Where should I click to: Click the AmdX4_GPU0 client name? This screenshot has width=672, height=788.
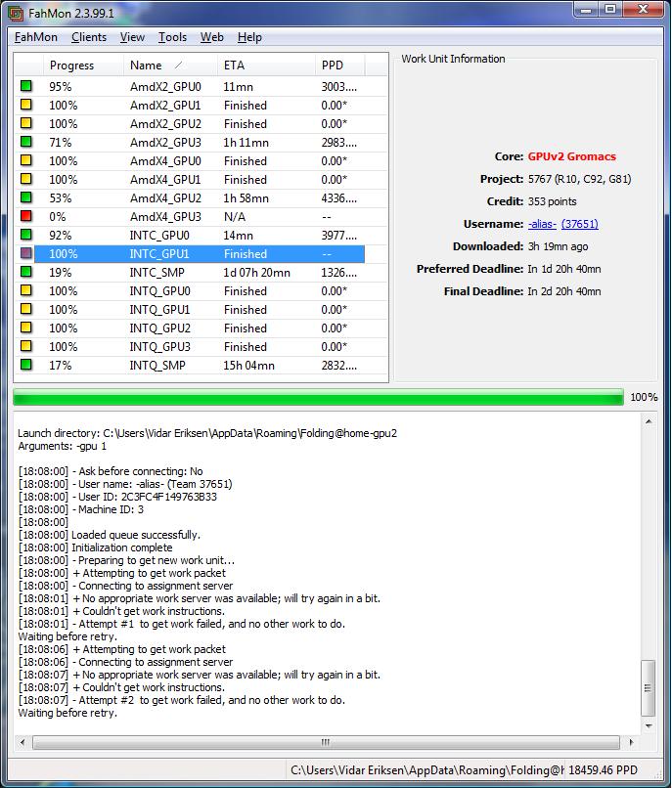point(165,160)
